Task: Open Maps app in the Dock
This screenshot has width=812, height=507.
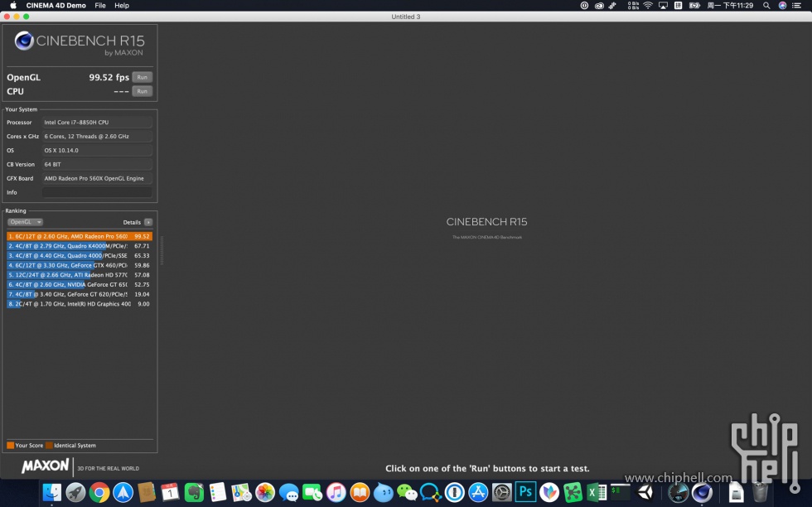Action: pos(241,492)
